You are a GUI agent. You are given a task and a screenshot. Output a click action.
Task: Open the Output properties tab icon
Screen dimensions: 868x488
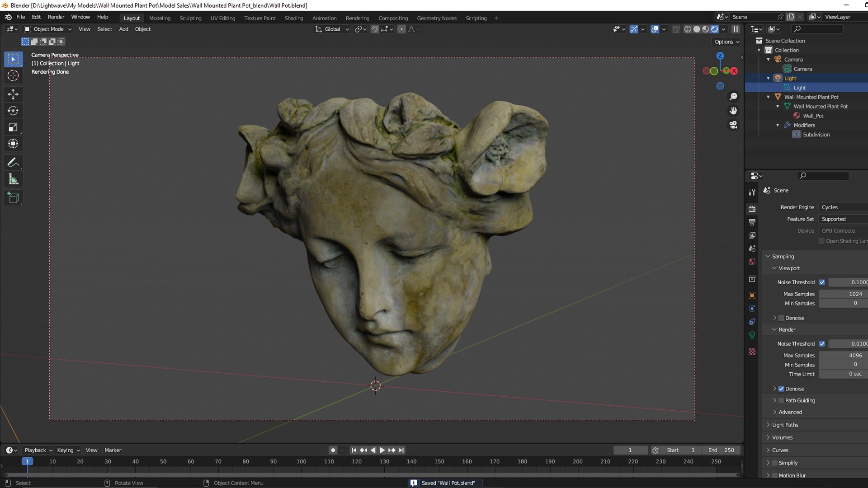click(752, 222)
